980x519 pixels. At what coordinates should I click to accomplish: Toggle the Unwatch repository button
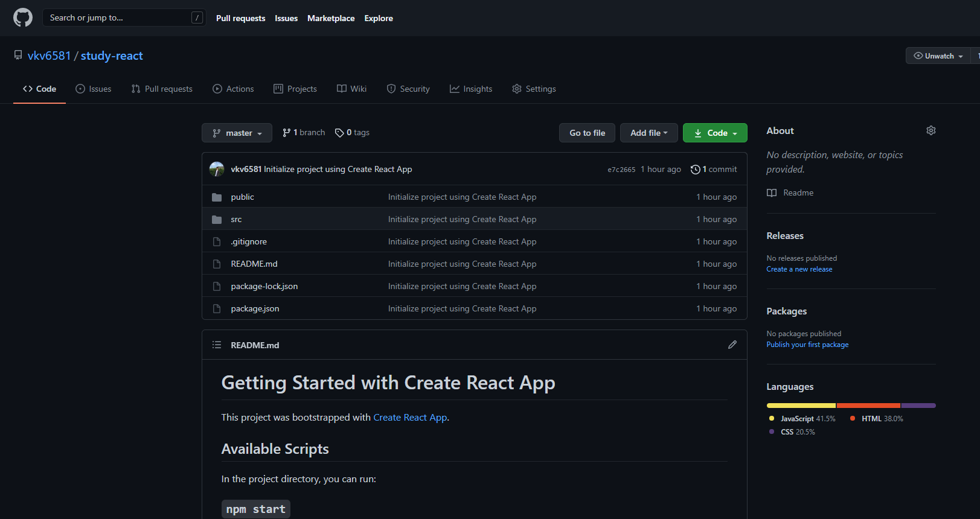(x=938, y=56)
